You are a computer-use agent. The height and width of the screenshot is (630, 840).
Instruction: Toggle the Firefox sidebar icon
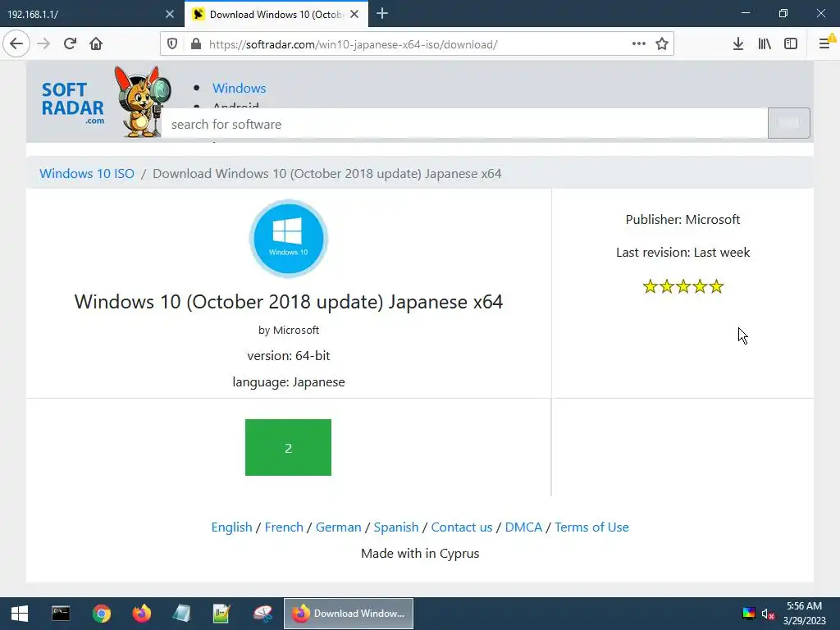coord(791,44)
